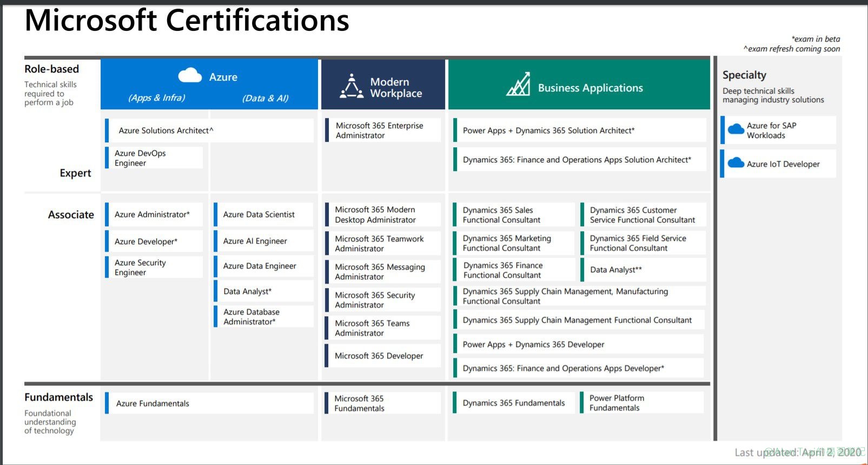
Task: Click the Azure cloud icon in the header
Action: [190, 75]
